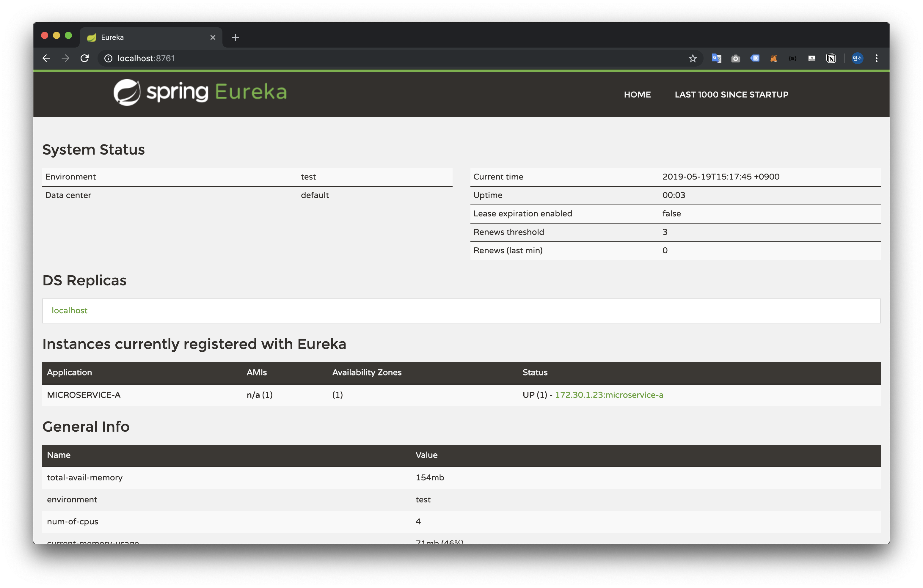Open the blue tag extension icon
The image size is (923, 588).
[754, 58]
